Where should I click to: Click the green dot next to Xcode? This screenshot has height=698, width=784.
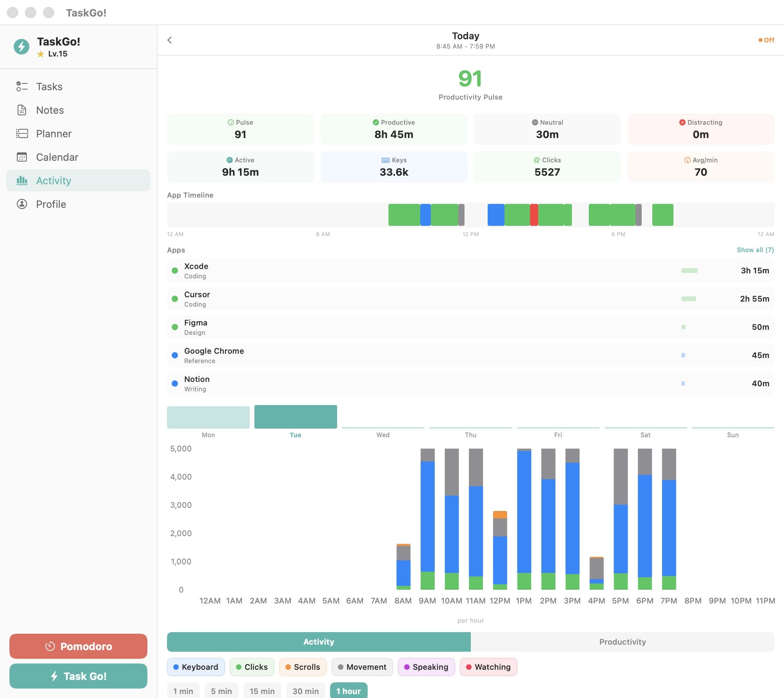(175, 271)
